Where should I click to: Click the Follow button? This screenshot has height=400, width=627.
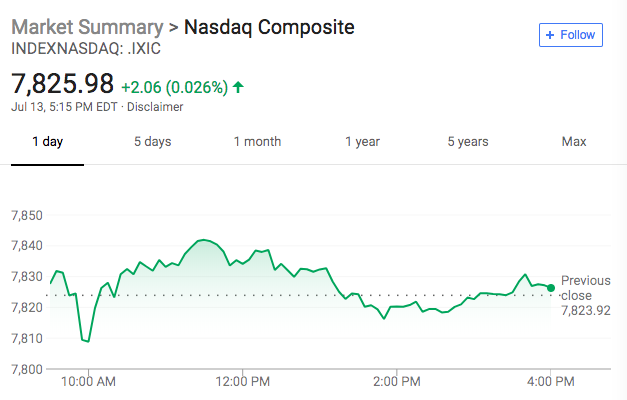click(570, 35)
